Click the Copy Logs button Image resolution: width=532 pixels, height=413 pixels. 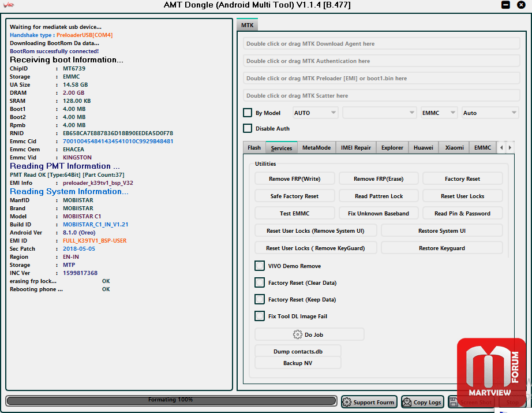coord(423,402)
